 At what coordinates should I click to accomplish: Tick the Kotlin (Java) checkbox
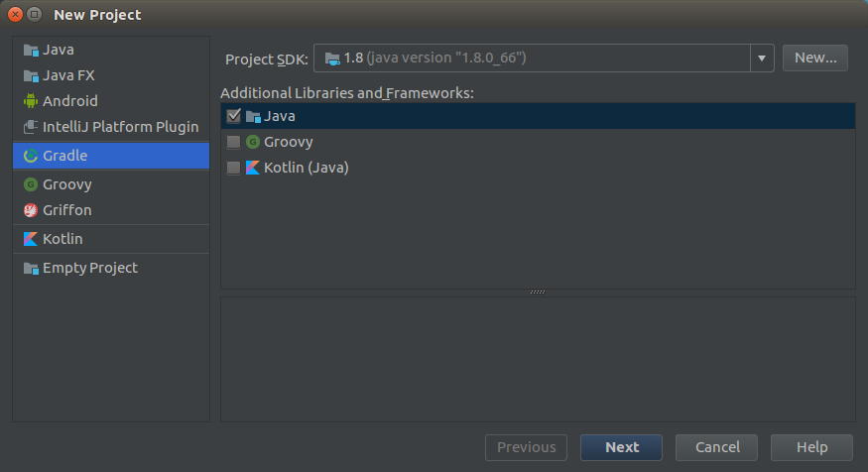(x=233, y=168)
